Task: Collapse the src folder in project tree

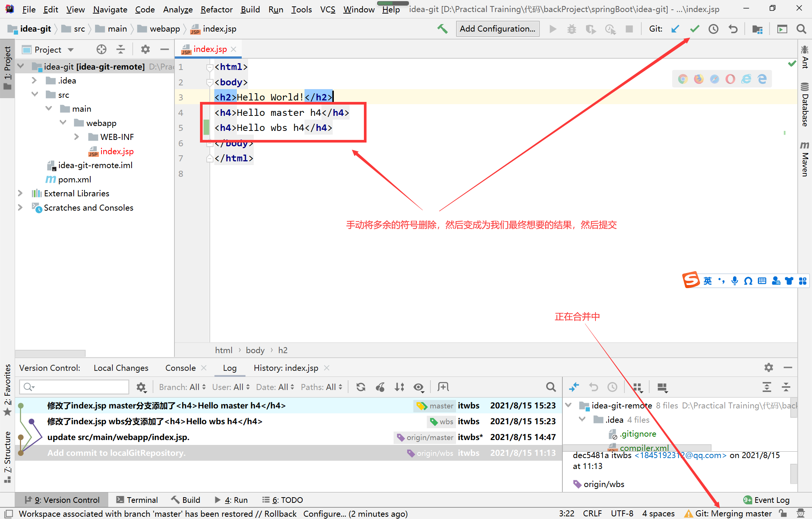Action: [x=34, y=95]
